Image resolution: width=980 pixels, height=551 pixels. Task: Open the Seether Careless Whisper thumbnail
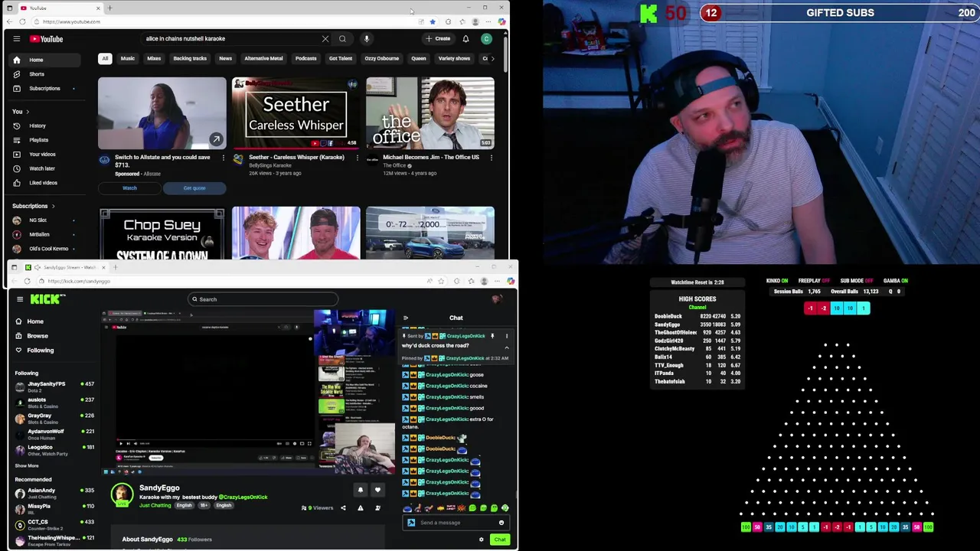pyautogui.click(x=296, y=112)
